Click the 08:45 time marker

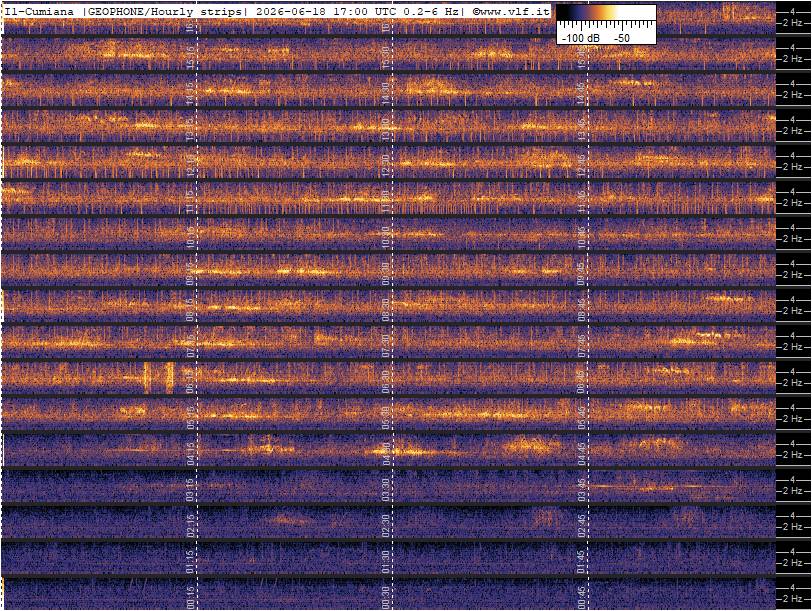581,310
